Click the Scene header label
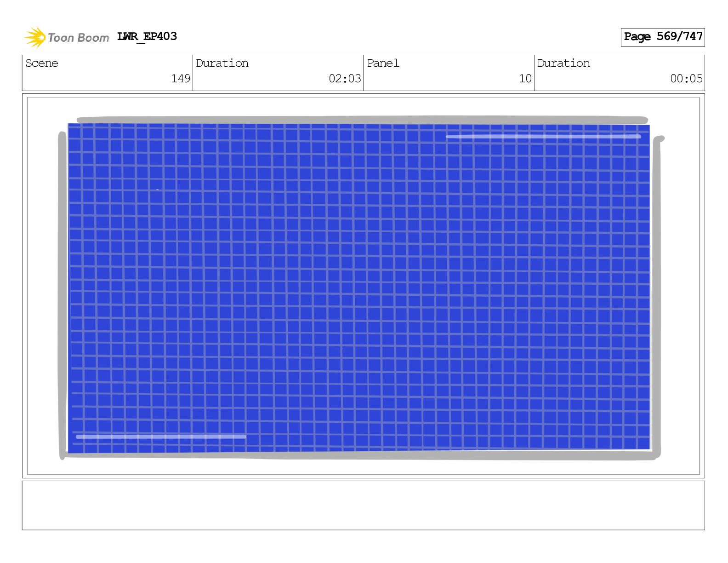728x563 pixels. 42,63
